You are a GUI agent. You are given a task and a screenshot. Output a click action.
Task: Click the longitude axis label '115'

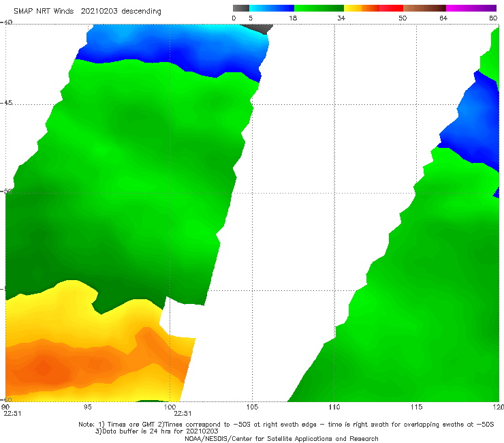tap(417, 407)
